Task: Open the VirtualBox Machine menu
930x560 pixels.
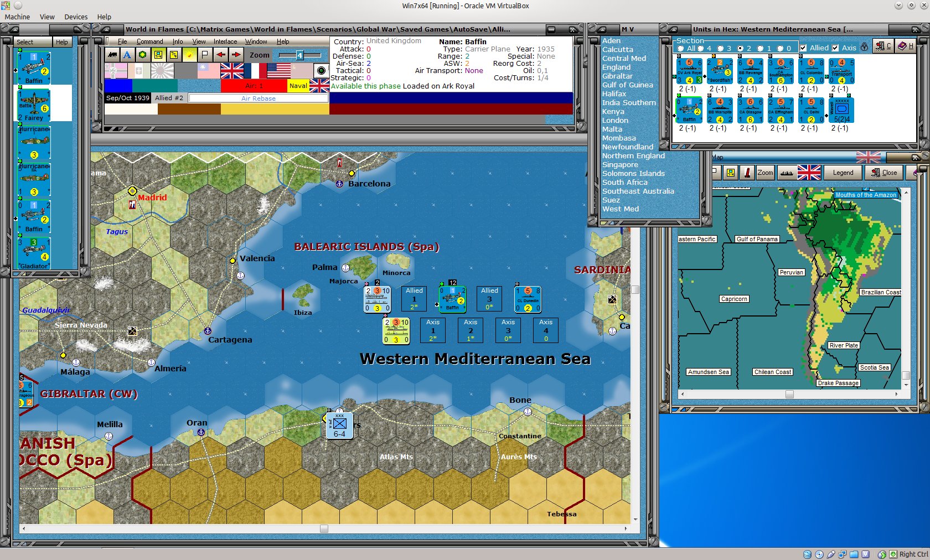Action: pos(17,17)
